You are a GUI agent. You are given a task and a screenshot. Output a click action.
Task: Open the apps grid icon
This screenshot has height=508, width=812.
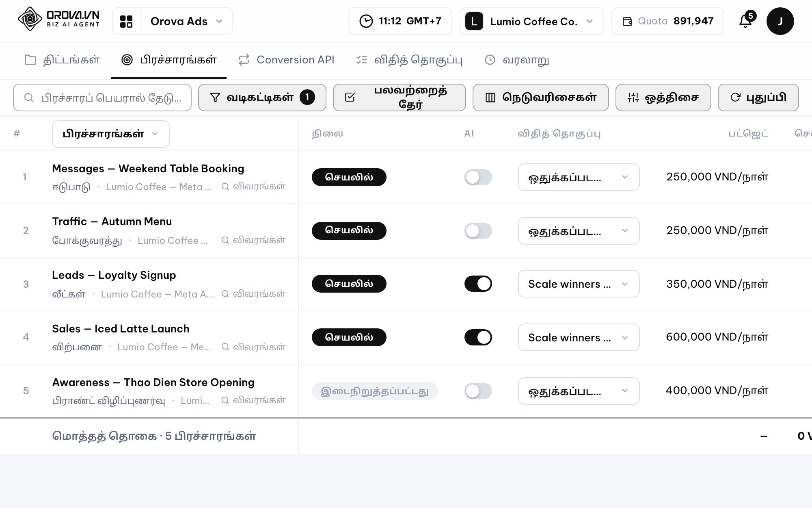pyautogui.click(x=126, y=21)
